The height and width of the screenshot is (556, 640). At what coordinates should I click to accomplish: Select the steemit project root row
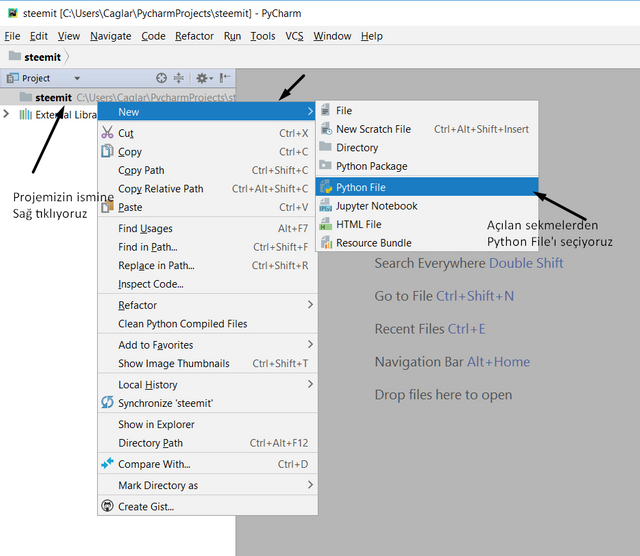pos(118,97)
